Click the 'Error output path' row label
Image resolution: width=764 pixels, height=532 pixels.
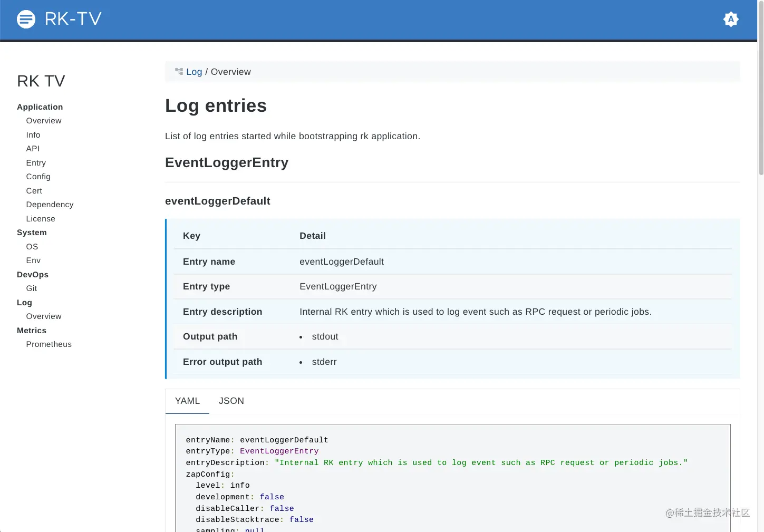[x=223, y=362]
